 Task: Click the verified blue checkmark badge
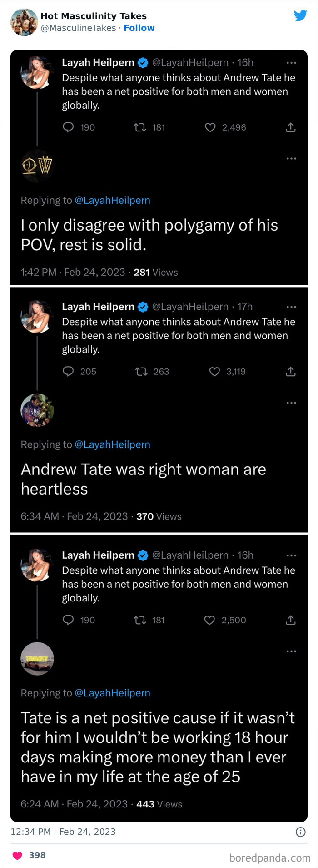142,62
